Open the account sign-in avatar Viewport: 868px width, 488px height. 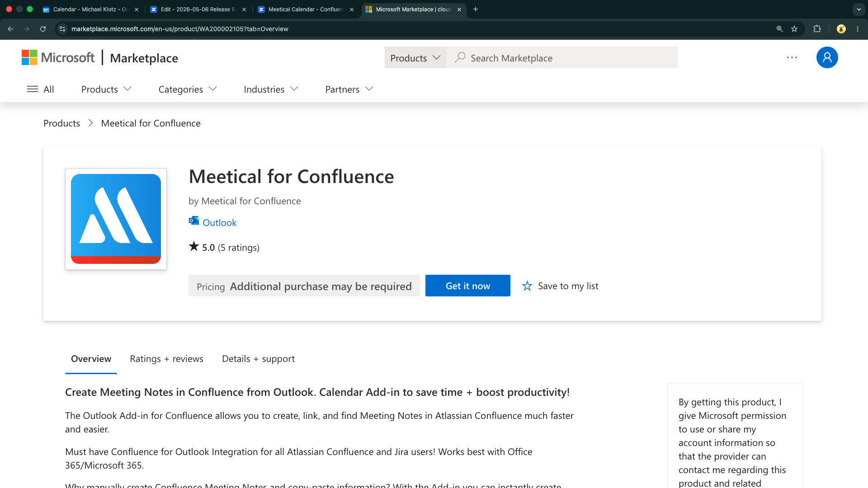pyautogui.click(x=827, y=57)
